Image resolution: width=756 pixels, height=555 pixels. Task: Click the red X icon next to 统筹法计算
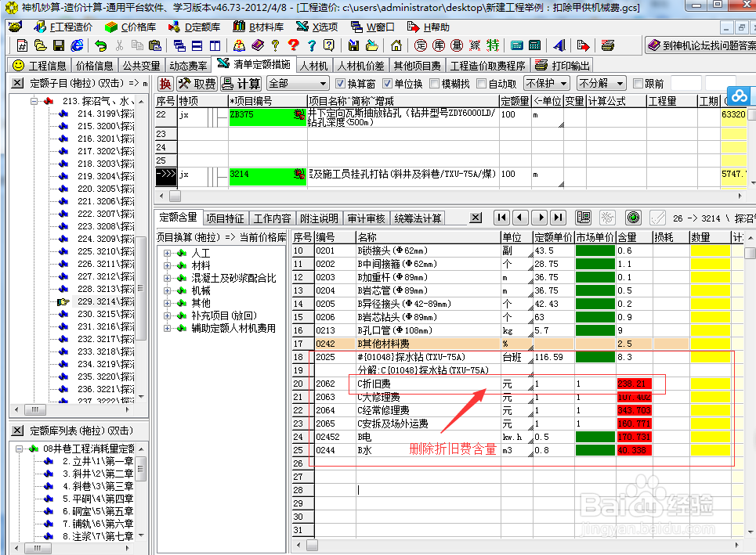click(476, 218)
